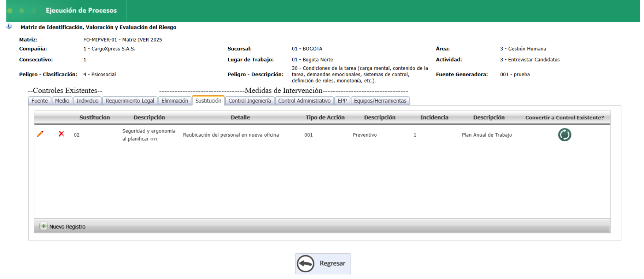Click the Lugar de Trabajo value '01 - Bogota Norte'

tap(312, 60)
